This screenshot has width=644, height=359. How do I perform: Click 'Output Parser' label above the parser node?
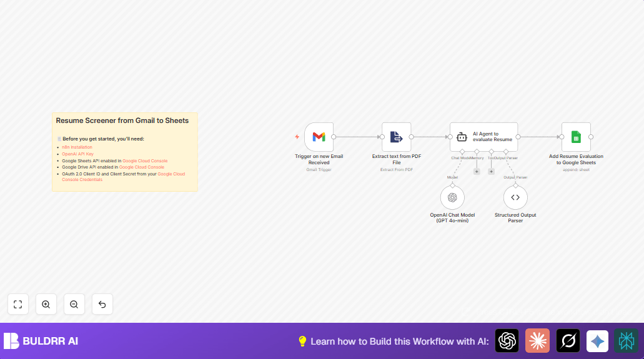tap(515, 177)
